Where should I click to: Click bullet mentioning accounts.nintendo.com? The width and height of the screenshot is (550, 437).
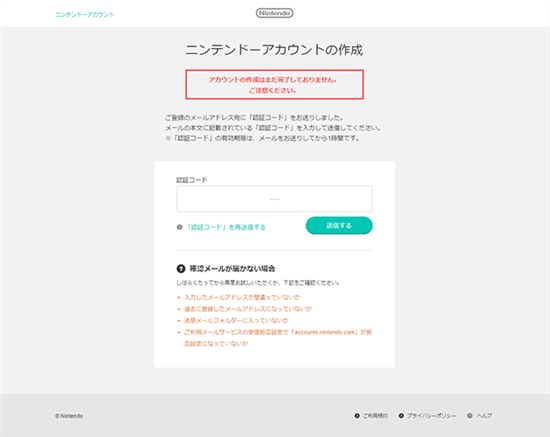(x=278, y=338)
